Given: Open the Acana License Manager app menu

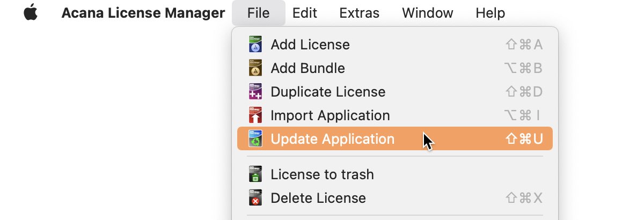Looking at the screenshot, I should (x=143, y=13).
